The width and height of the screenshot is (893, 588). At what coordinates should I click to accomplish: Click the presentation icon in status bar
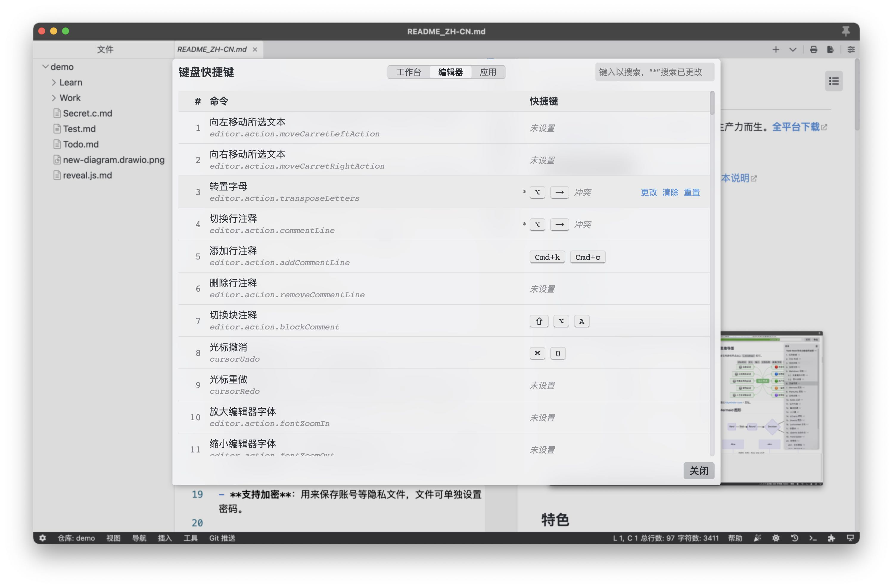click(x=850, y=538)
